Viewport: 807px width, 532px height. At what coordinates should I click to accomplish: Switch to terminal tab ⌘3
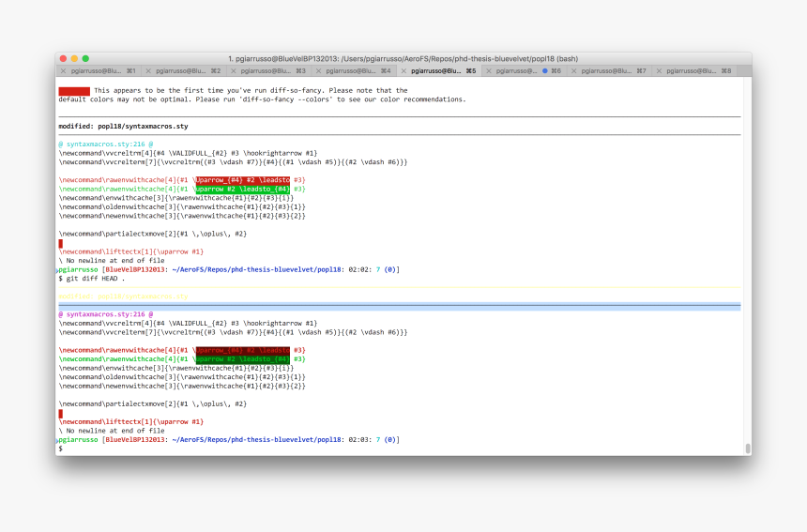(267, 70)
